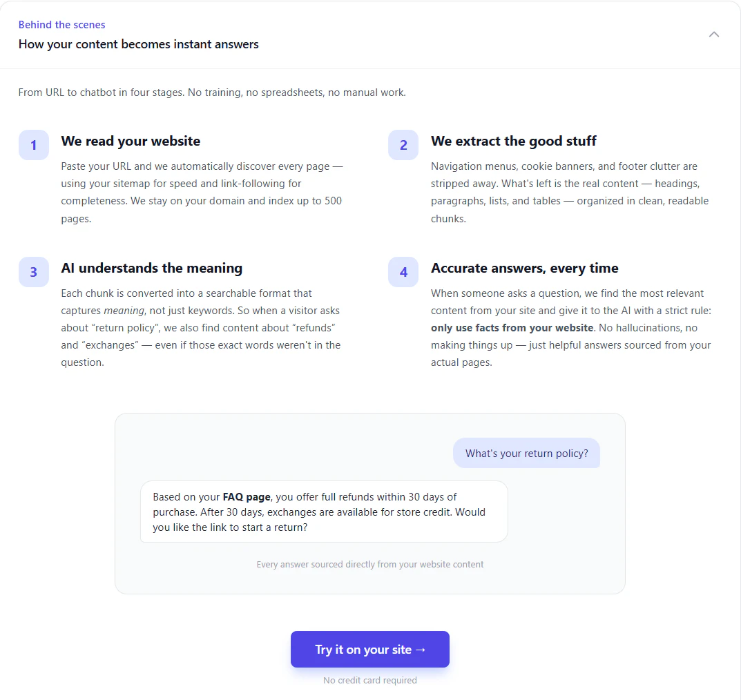This screenshot has width=741, height=700.
Task: Click the 'How your content becomes instant answers' heading
Action: click(x=138, y=44)
